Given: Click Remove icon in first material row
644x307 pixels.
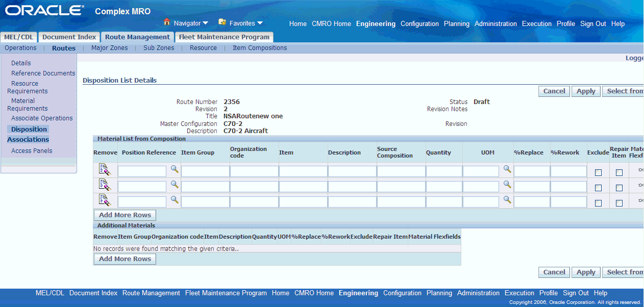Looking at the screenshot, I should (105, 170).
